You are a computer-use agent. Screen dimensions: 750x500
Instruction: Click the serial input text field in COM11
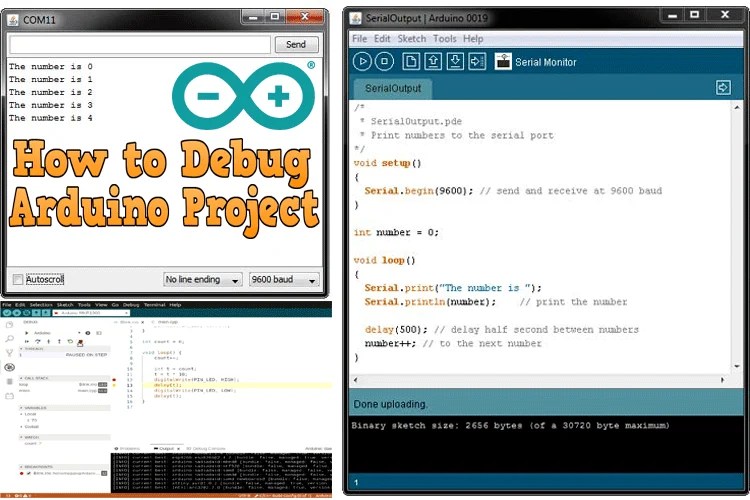140,45
